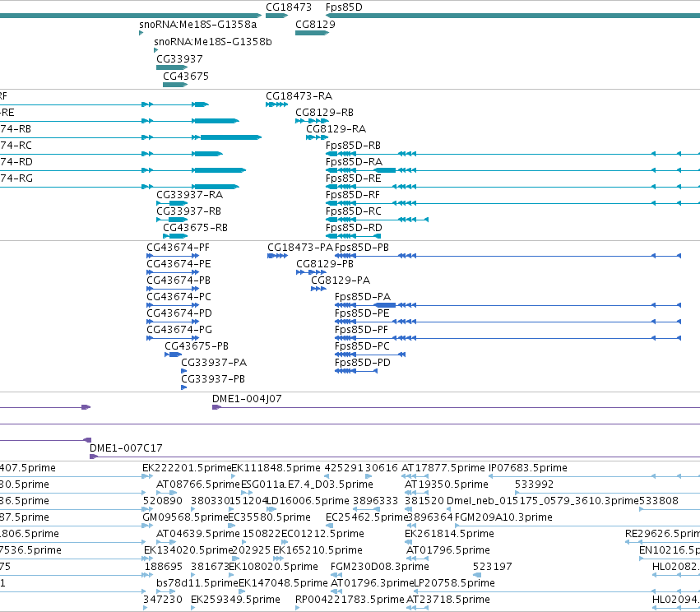Select EST feature 520890
The width and height of the screenshot is (700, 612).
[163, 501]
